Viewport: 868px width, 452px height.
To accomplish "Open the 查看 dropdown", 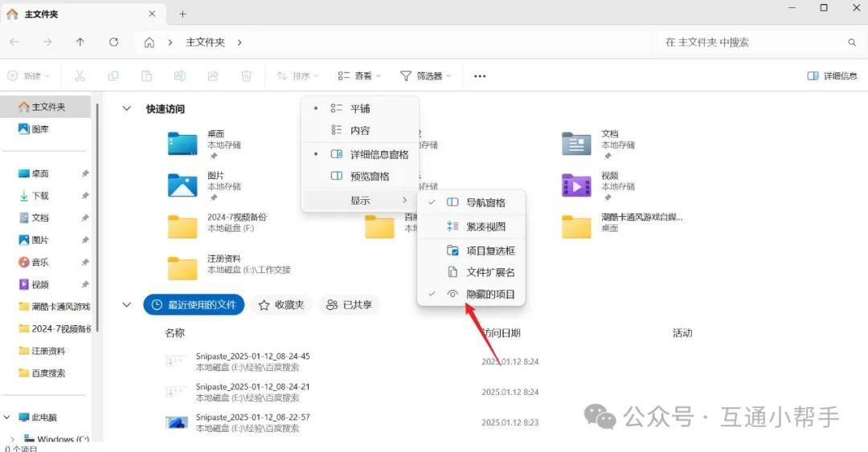I will coord(359,75).
